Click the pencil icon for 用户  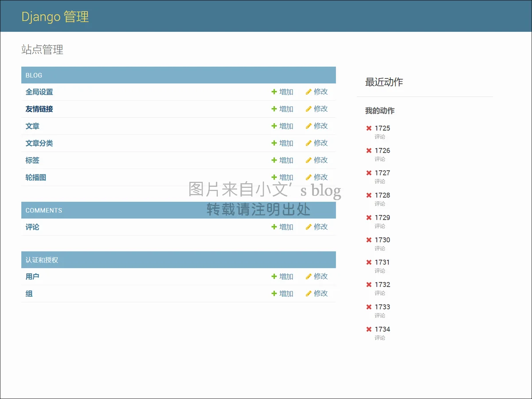[309, 276]
